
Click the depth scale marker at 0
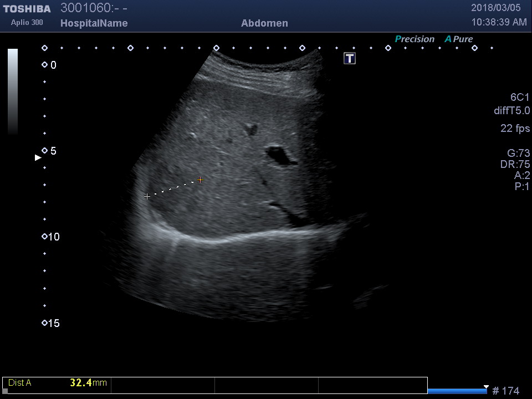tap(44, 65)
